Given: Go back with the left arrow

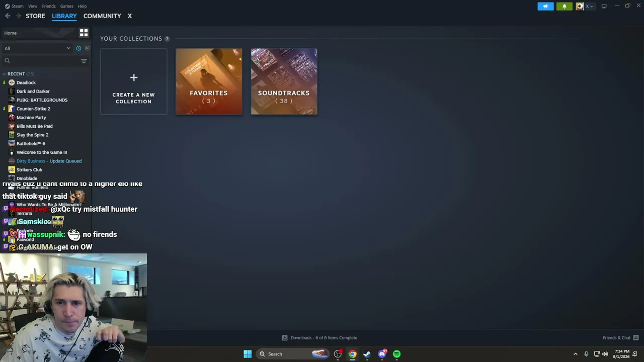Looking at the screenshot, I should pos(8,16).
